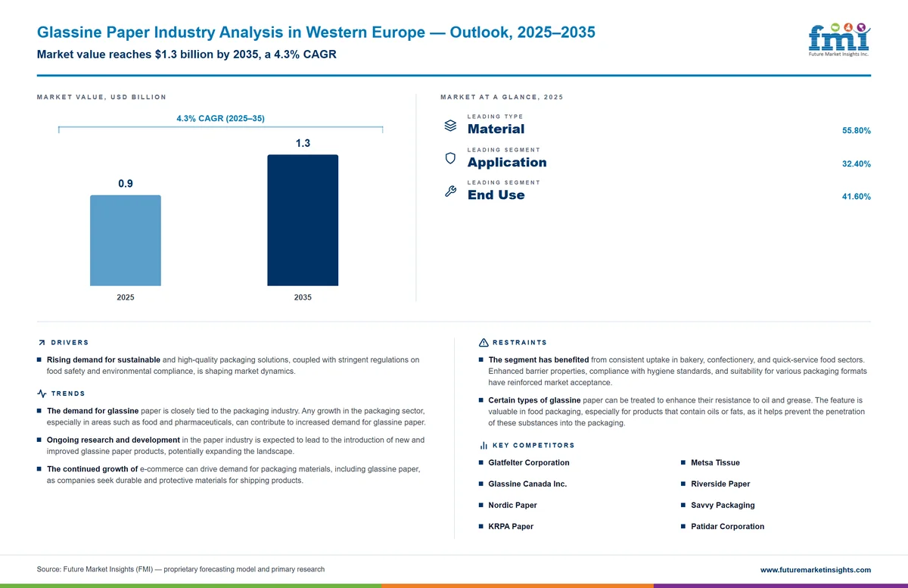The image size is (908, 588).
Task: Click the arrow icon next to Drivers
Action: [x=42, y=343]
